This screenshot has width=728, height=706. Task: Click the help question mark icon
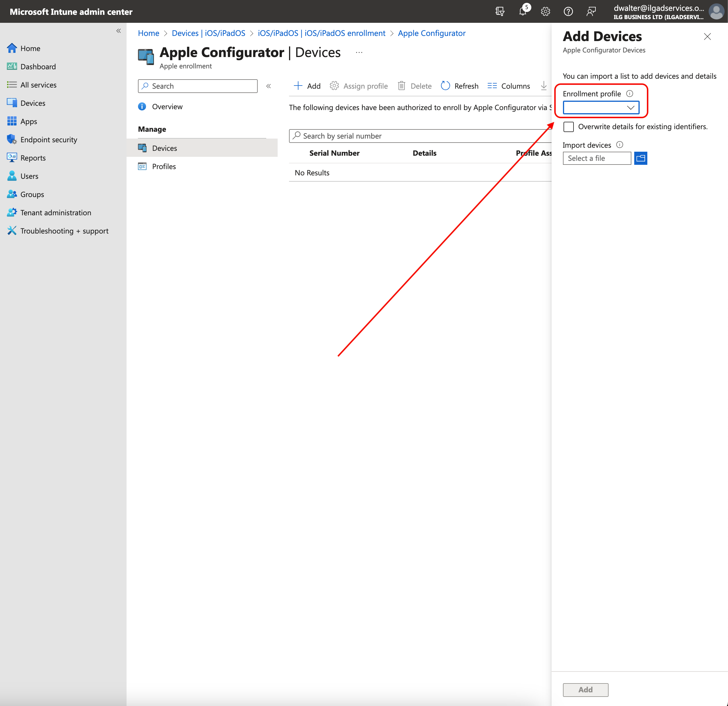568,11
